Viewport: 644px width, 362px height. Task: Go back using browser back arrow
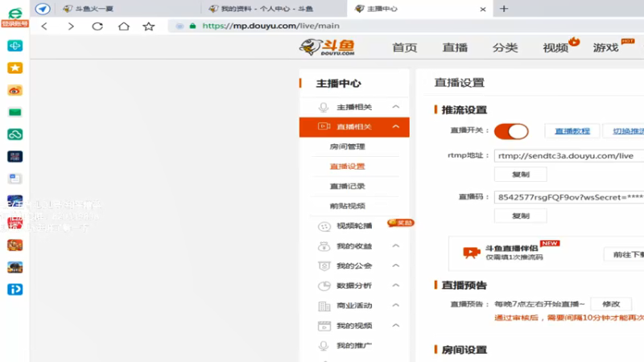tap(44, 27)
